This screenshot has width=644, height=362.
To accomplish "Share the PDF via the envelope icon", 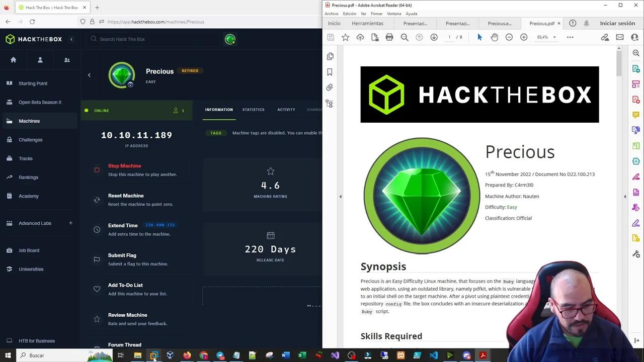I will click(619, 37).
